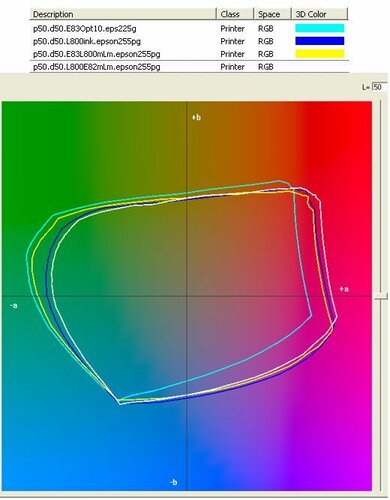390x500 pixels.
Task: Open the yellow 3D color swatch
Action: [x=320, y=54]
